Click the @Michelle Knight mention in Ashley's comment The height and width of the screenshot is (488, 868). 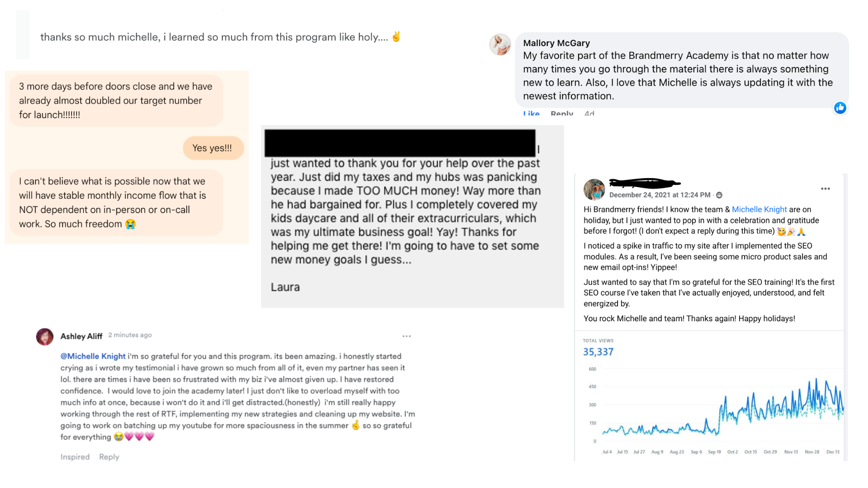(93, 356)
